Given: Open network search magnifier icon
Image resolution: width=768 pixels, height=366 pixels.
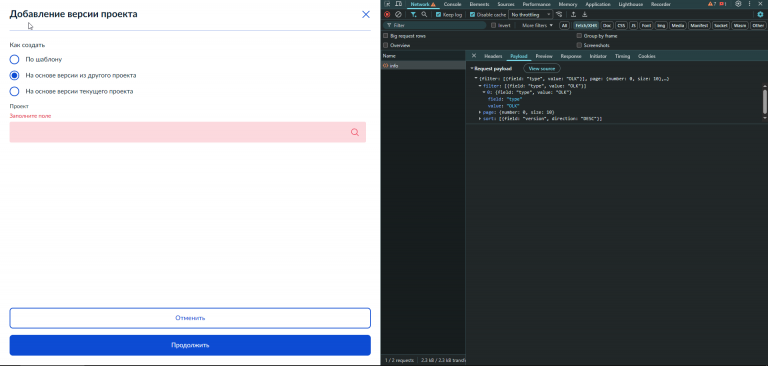Looking at the screenshot, I should coord(424,15).
